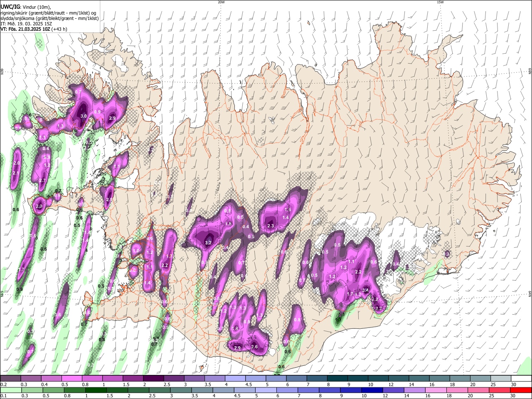Click the '3.2' snowfall value on the map
This screenshot has height=399, width=532.
pyautogui.click(x=209, y=243)
